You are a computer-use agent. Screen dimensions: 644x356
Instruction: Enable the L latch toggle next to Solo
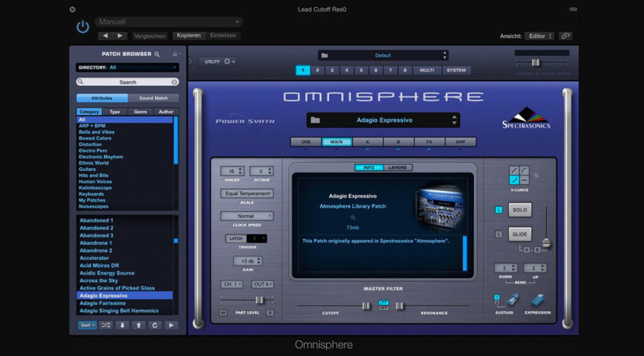click(498, 210)
